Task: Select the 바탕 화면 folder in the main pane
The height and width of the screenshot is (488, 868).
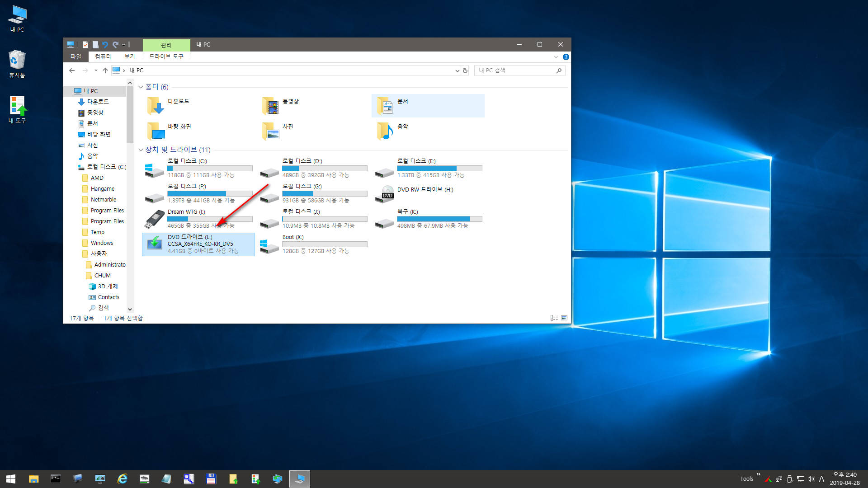Action: pyautogui.click(x=198, y=131)
